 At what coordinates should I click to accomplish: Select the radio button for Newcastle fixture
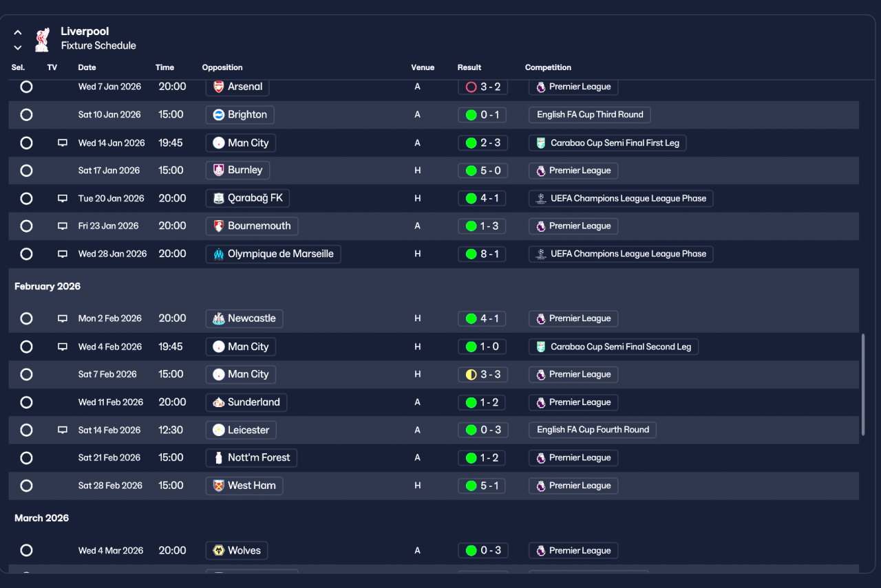coord(26,318)
